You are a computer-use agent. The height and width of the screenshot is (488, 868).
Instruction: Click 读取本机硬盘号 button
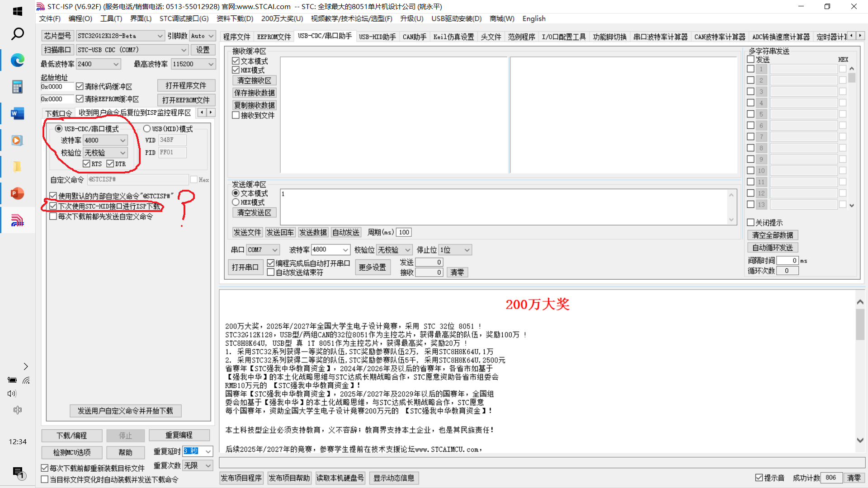click(x=340, y=478)
